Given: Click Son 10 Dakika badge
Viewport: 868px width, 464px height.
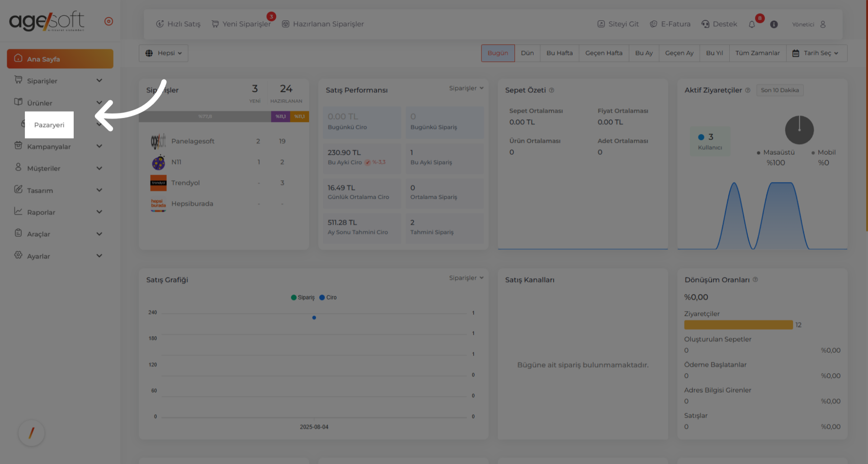Looking at the screenshot, I should [780, 90].
